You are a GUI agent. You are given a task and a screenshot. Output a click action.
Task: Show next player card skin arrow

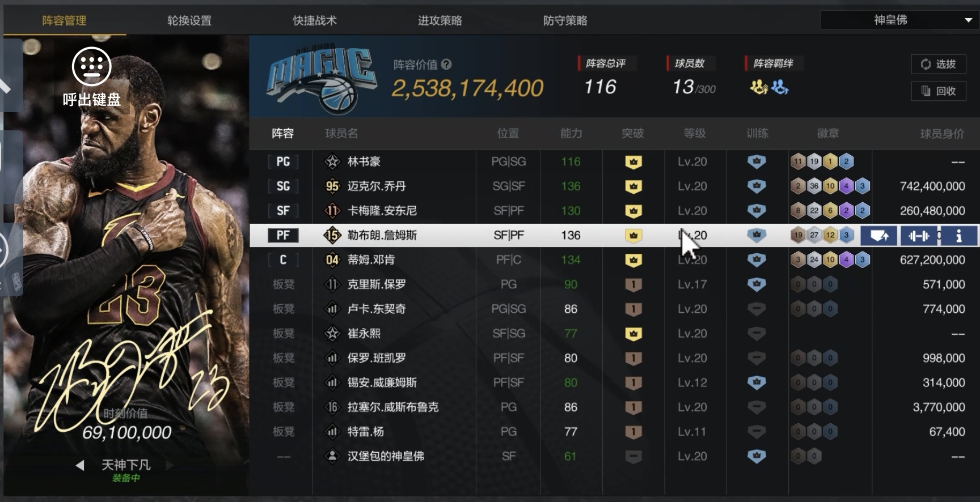(169, 465)
